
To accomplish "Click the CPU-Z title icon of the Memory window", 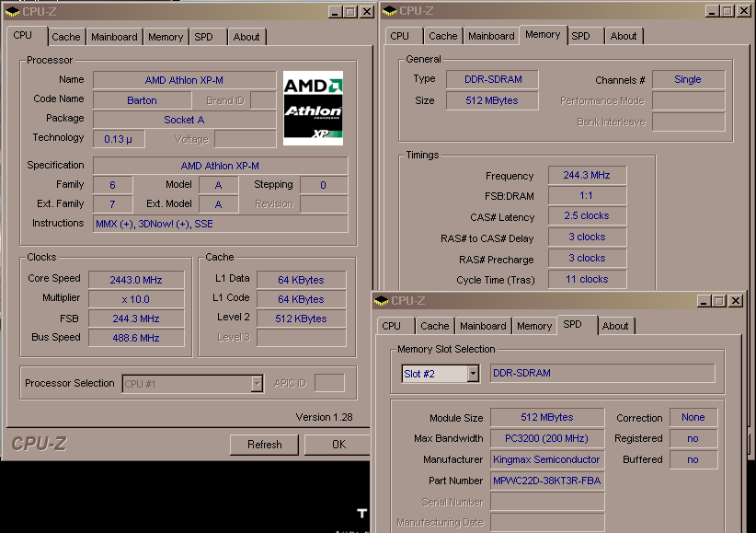I will point(391,11).
